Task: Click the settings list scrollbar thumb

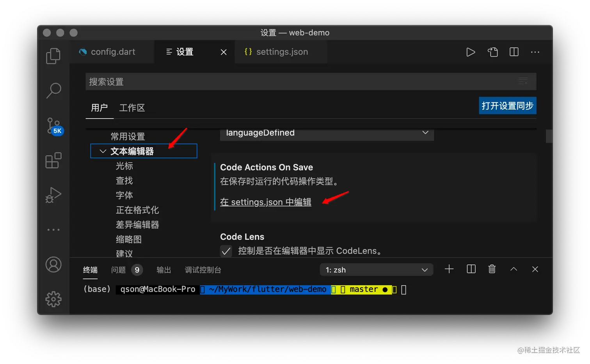Action: (549, 136)
